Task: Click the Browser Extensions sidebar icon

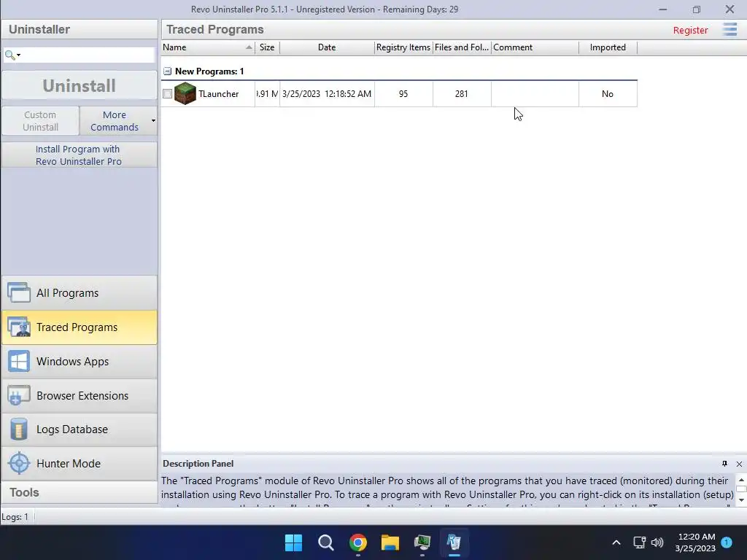Action: click(x=19, y=395)
